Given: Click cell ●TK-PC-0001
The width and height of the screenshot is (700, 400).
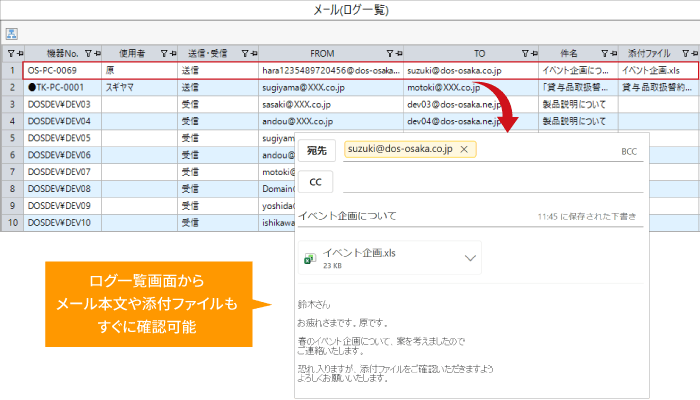Looking at the screenshot, I should [x=62, y=88].
